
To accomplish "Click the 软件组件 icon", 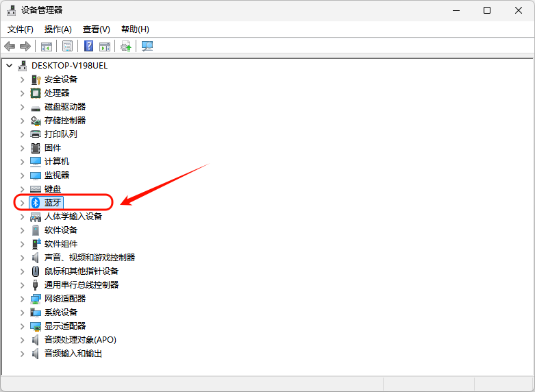I will pyautogui.click(x=36, y=244).
